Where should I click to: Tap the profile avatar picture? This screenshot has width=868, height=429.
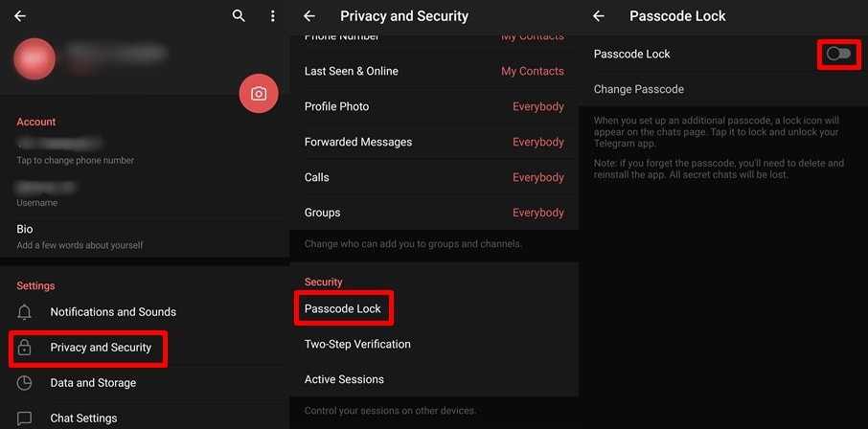point(36,58)
